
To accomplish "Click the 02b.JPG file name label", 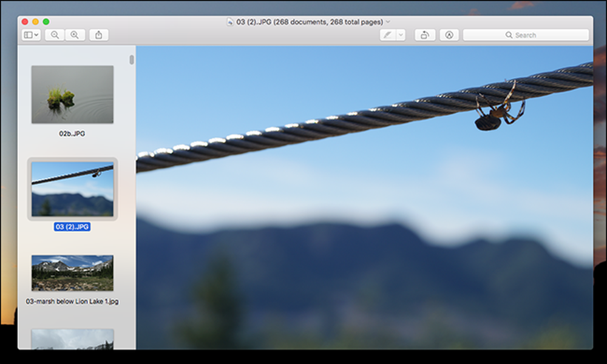I will [x=72, y=133].
